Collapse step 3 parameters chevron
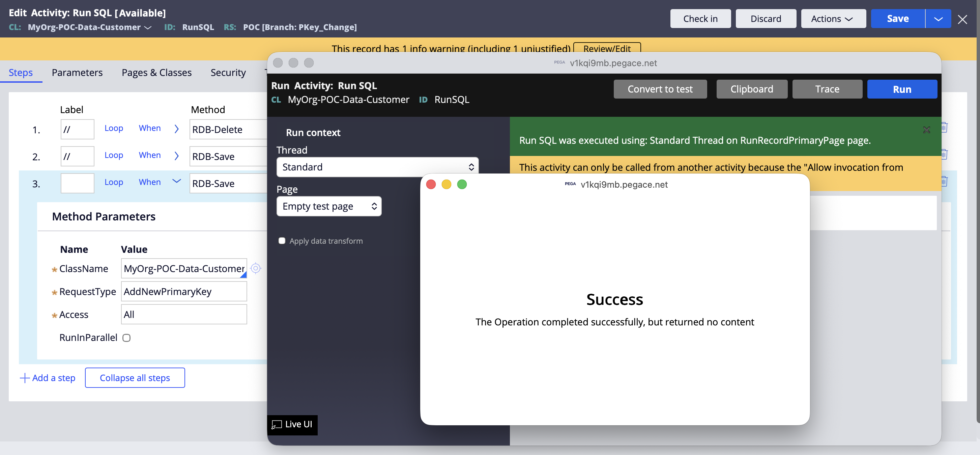This screenshot has width=980, height=455. point(176,181)
